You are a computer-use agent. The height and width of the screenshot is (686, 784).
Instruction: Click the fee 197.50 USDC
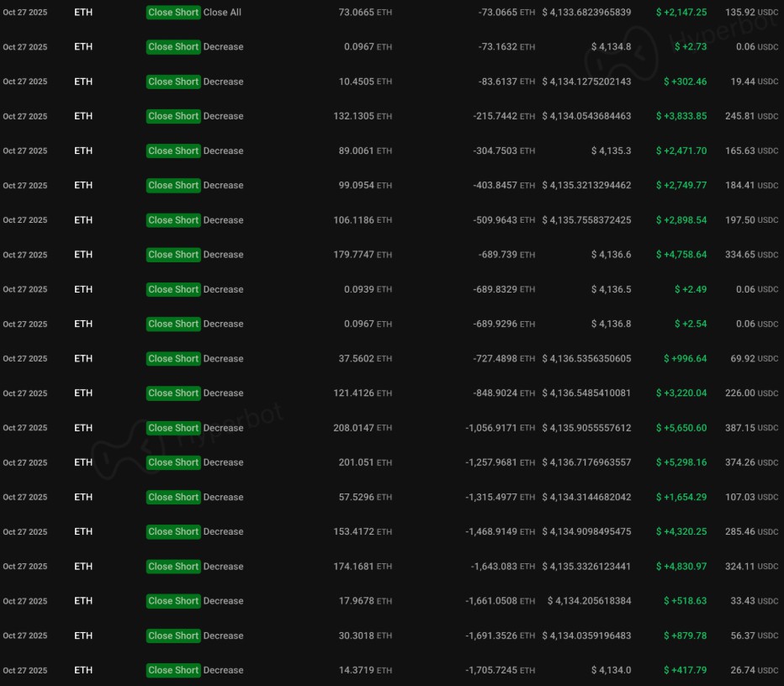751,220
